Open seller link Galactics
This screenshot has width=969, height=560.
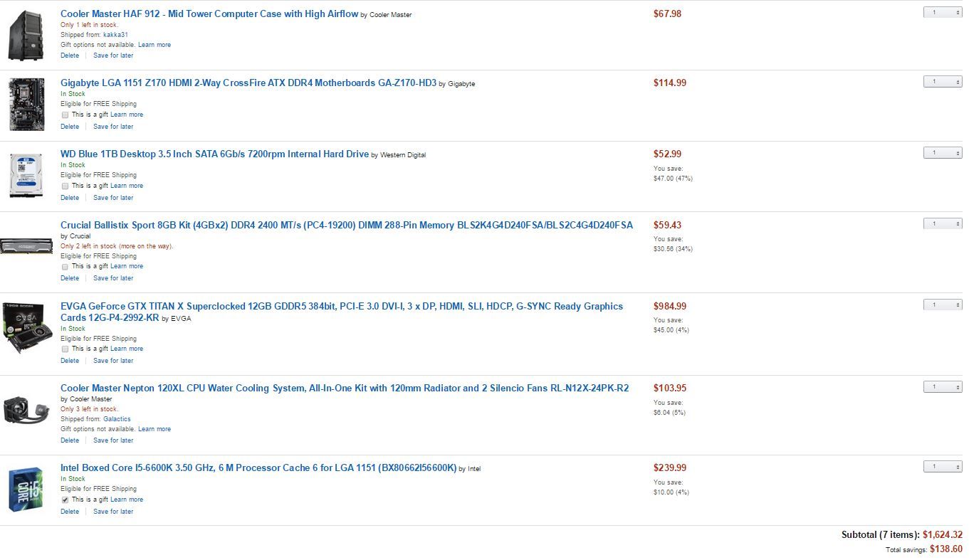pyautogui.click(x=117, y=419)
